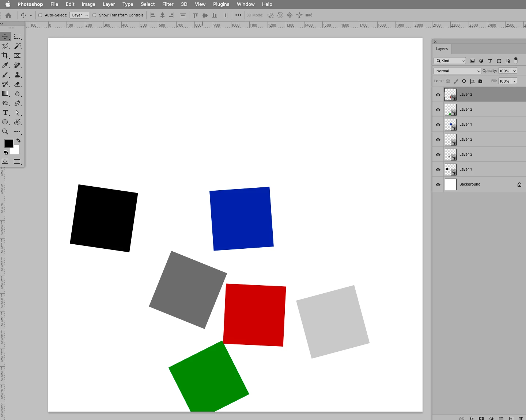The height and width of the screenshot is (420, 526).
Task: Hide the Background layer visibility eye
Action: pos(438,184)
